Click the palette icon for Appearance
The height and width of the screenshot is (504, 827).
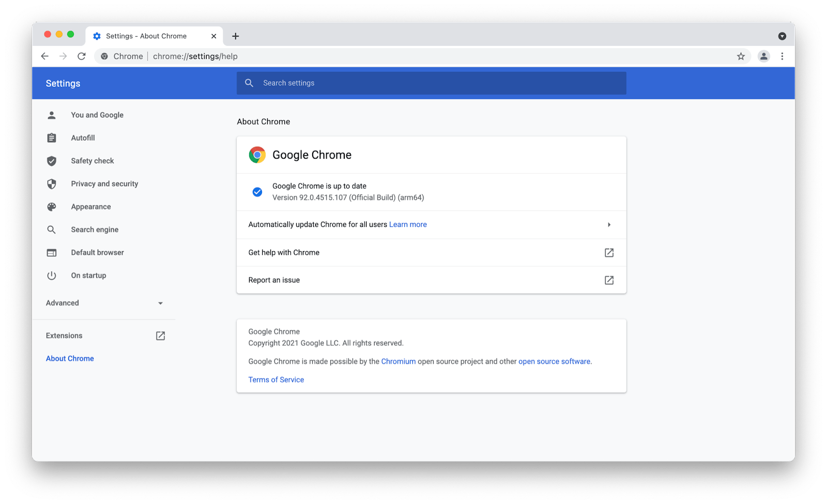tap(52, 207)
